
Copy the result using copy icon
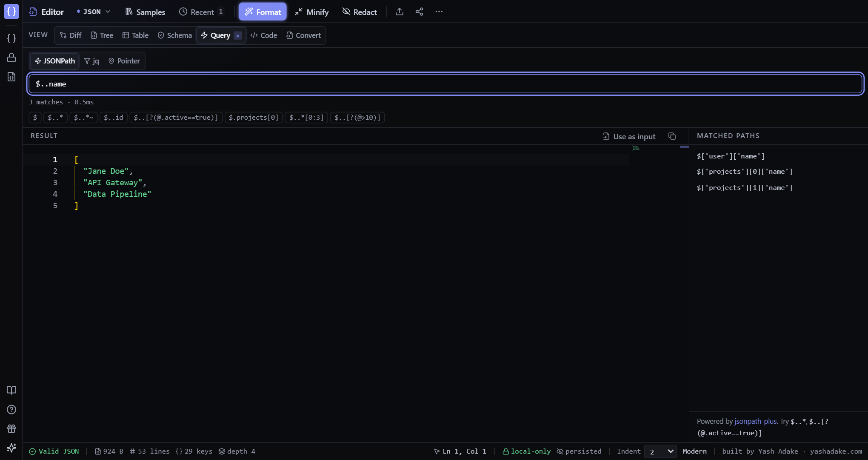(x=672, y=136)
